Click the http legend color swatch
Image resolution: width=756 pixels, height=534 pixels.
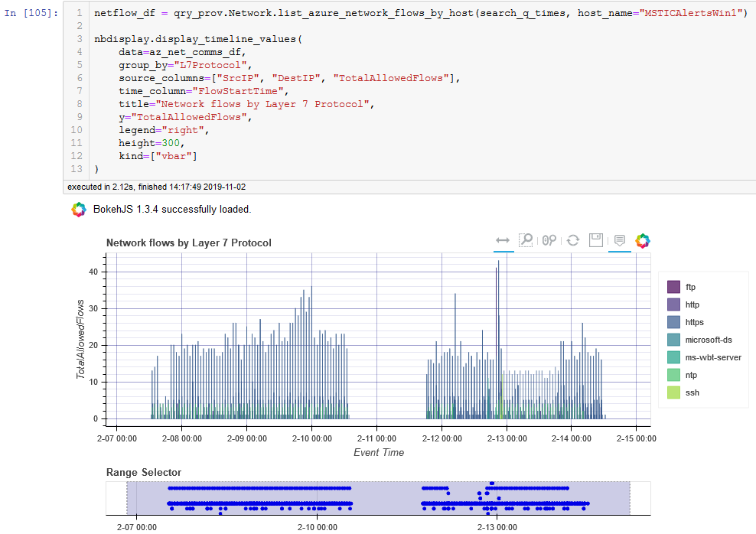[673, 304]
